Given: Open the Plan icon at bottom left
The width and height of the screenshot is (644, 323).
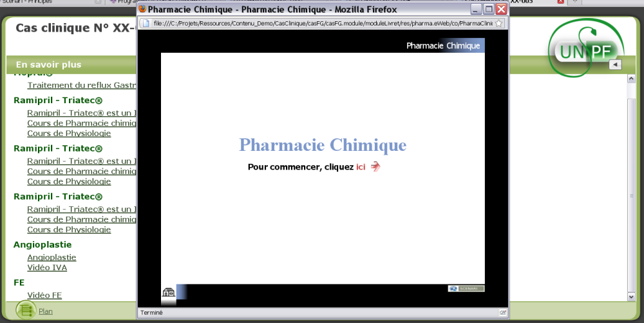Looking at the screenshot, I should [26, 311].
